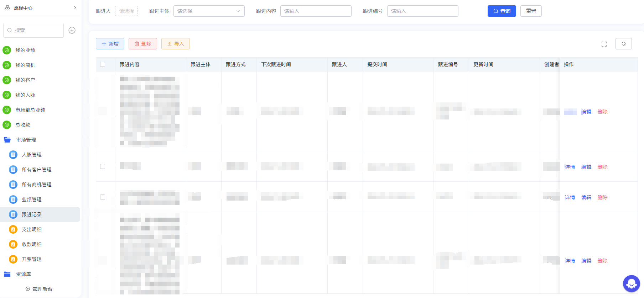Image resolution: width=644 pixels, height=298 pixels.
Task: Click the 新增 add button
Action: [110, 44]
